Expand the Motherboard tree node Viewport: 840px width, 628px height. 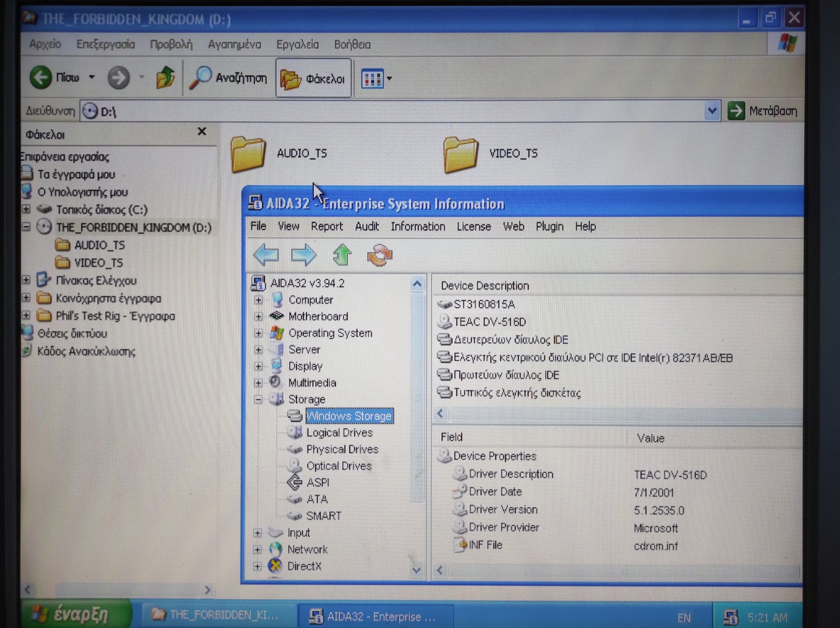258,317
